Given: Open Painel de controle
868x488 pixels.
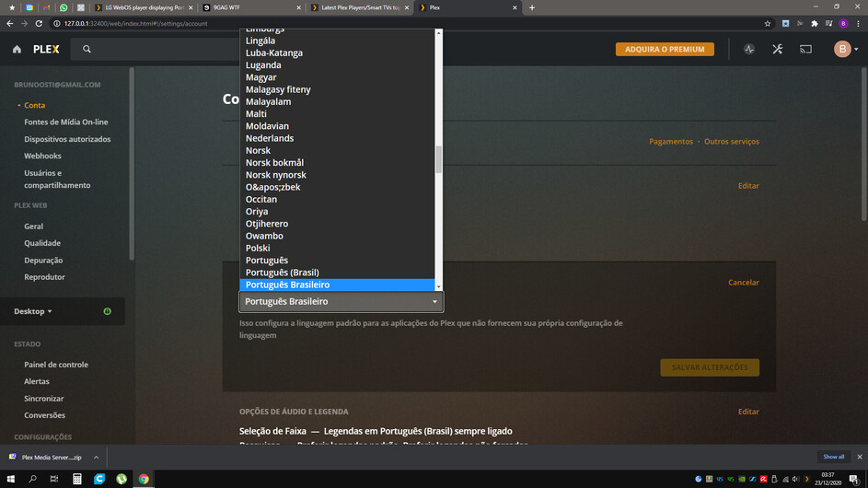Looking at the screenshot, I should (56, 365).
